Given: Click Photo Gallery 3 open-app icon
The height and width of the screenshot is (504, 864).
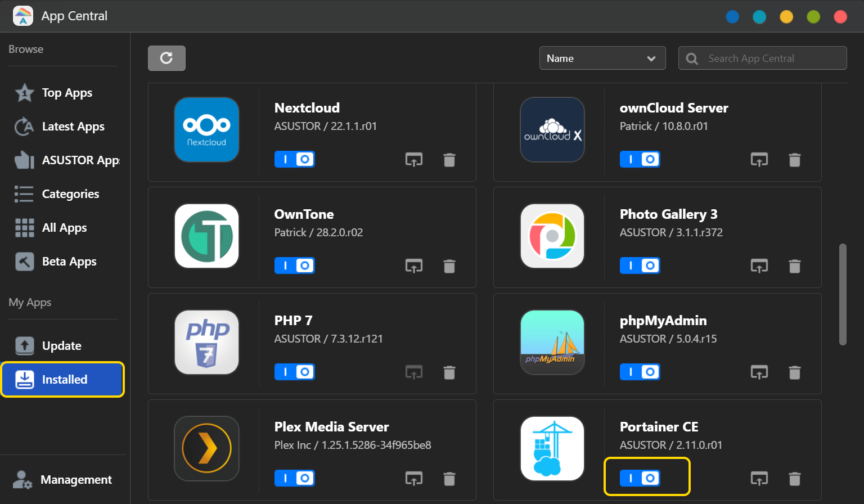Looking at the screenshot, I should coord(759,266).
